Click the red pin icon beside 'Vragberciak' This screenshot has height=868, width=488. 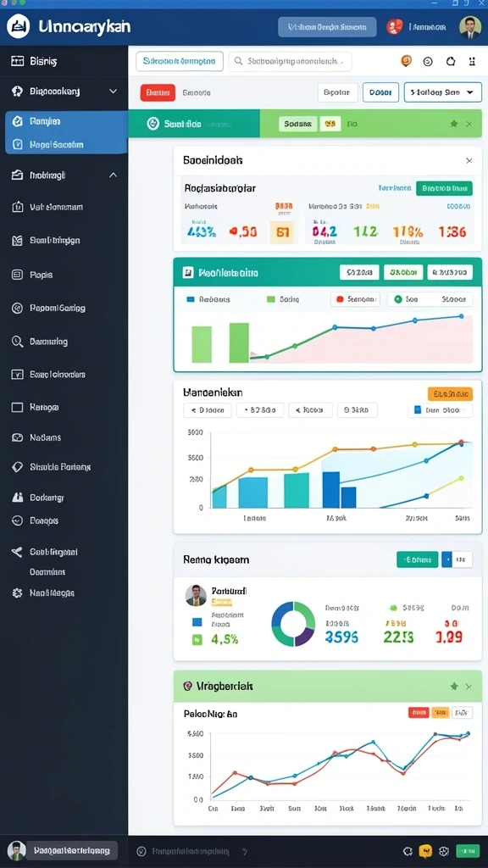pos(187,686)
